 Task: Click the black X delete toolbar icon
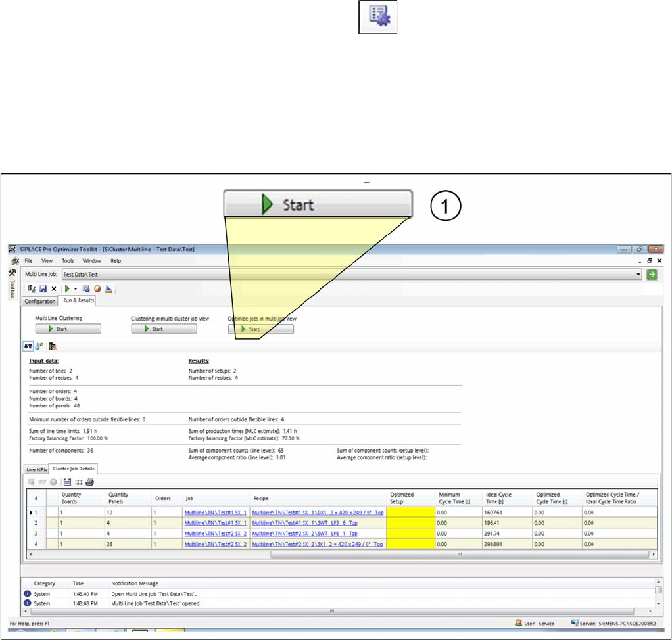[x=54, y=288]
